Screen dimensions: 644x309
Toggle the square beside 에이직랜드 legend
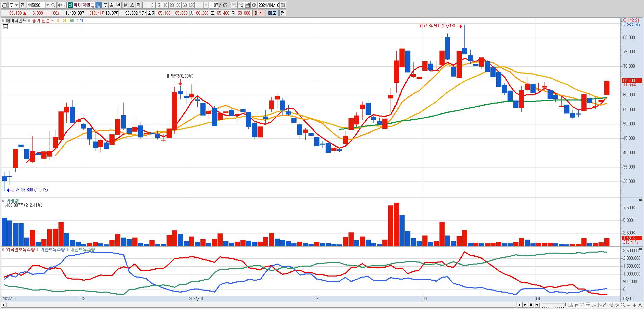click(x=3, y=21)
